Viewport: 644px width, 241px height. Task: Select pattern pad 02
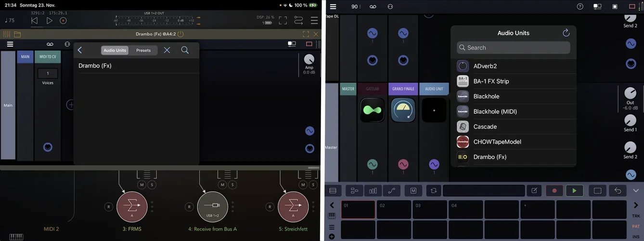pos(394,210)
